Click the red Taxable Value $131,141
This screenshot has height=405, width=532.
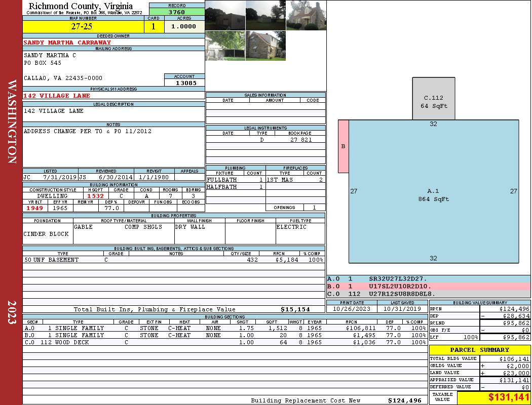tap(493, 397)
